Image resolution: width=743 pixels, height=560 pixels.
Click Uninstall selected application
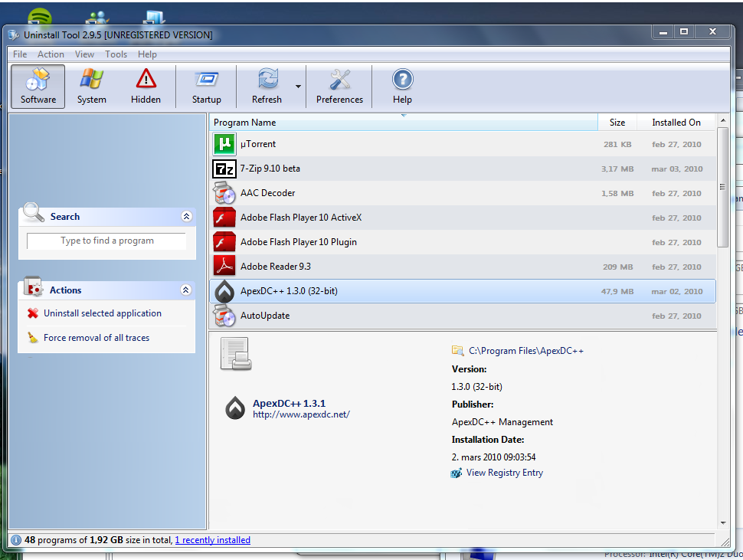pos(103,313)
